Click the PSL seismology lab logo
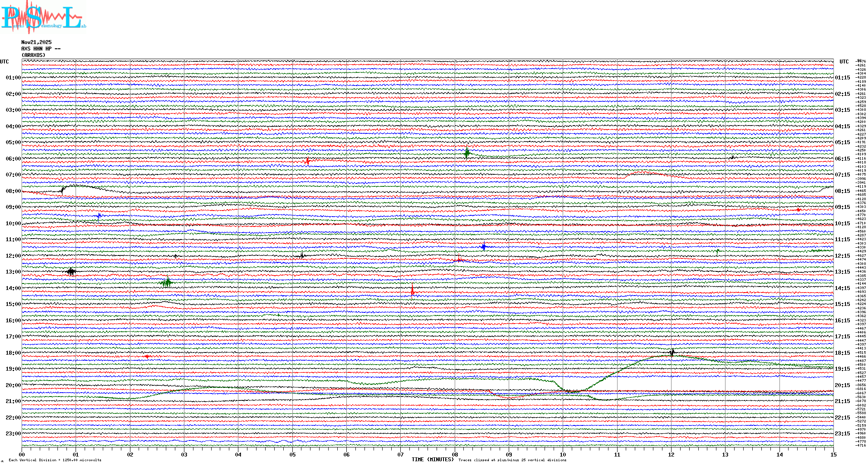This screenshot has height=466, width=868. (43, 17)
